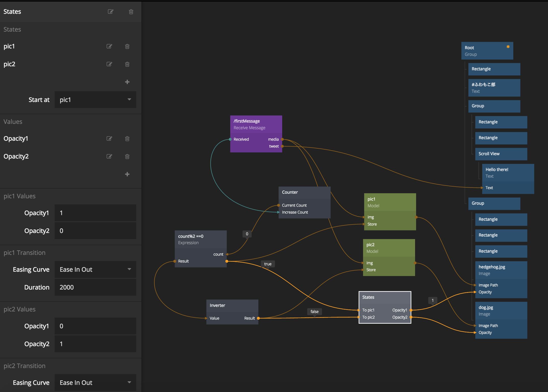This screenshot has height=392, width=548.
Task: Add a new state with plus icon
Action: pos(127,82)
